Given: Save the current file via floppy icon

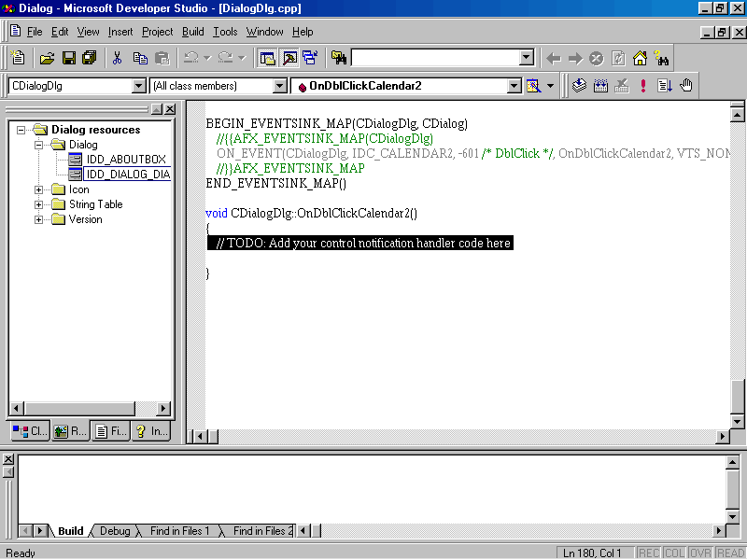Looking at the screenshot, I should coord(68,58).
